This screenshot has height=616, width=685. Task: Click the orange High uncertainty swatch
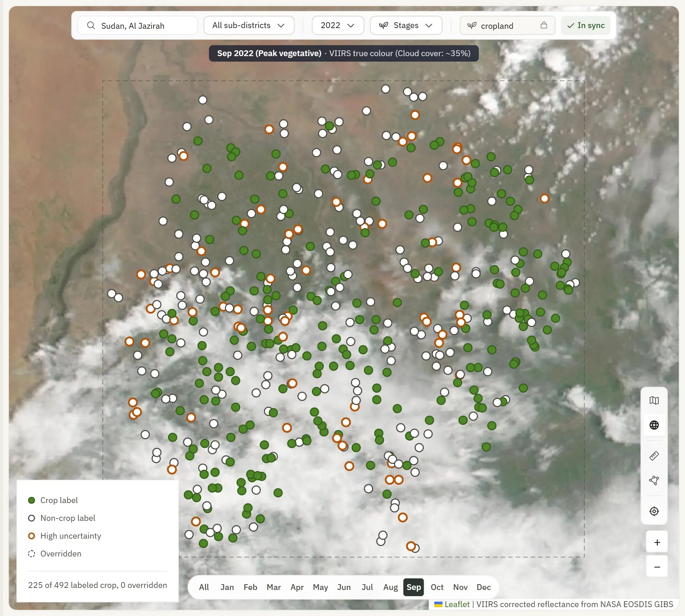pos(32,536)
